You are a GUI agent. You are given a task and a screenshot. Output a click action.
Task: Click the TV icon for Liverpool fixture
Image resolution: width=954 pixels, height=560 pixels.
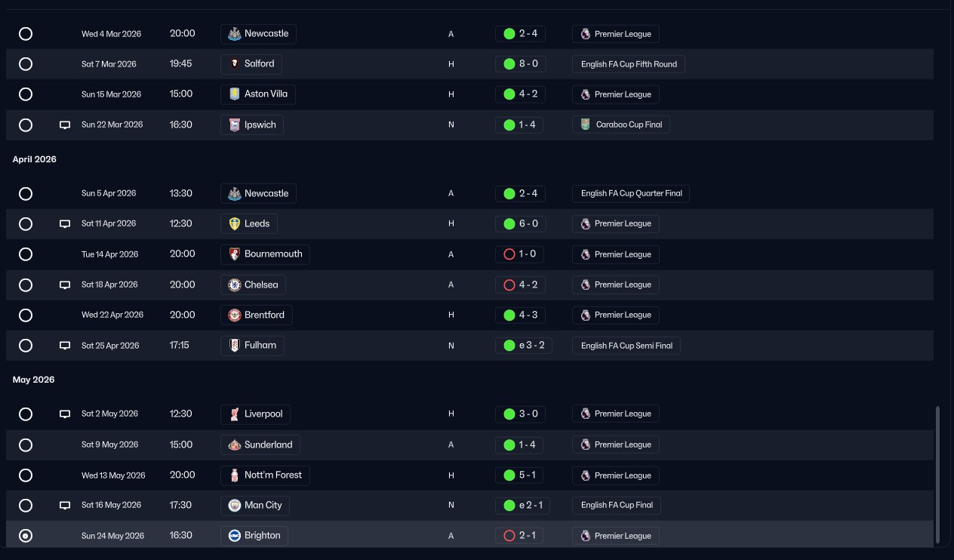pyautogui.click(x=65, y=414)
